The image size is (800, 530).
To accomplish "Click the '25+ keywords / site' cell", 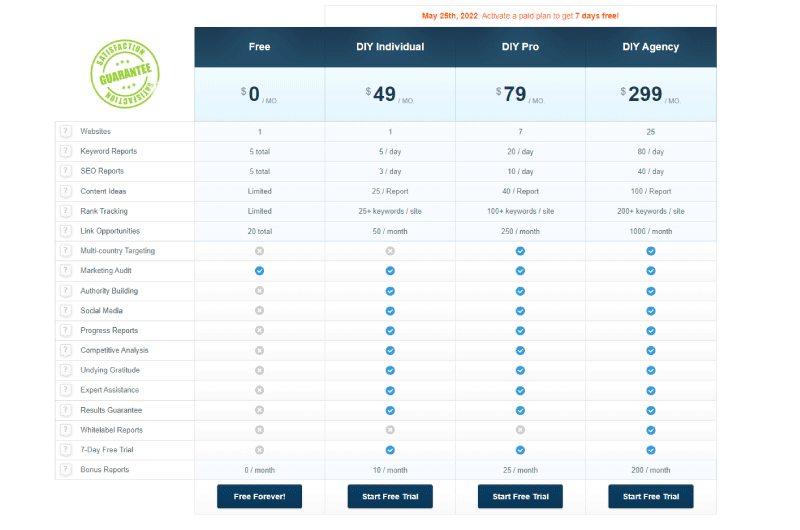I will point(390,211).
